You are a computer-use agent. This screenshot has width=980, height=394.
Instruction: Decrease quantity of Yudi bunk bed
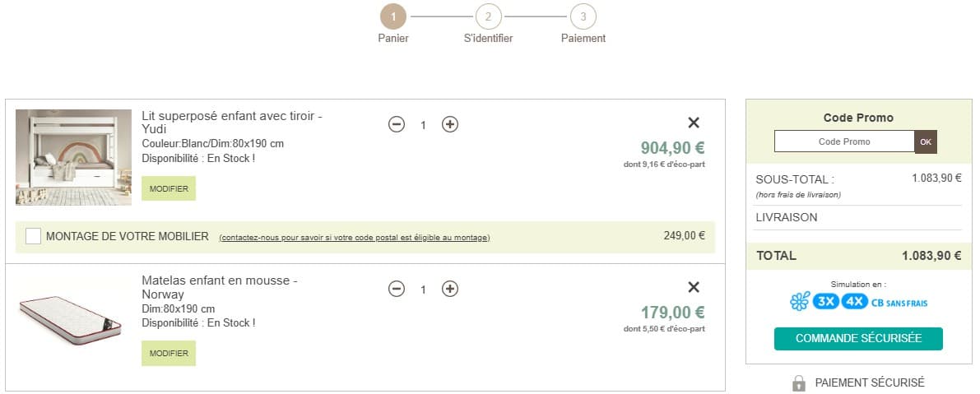[397, 124]
